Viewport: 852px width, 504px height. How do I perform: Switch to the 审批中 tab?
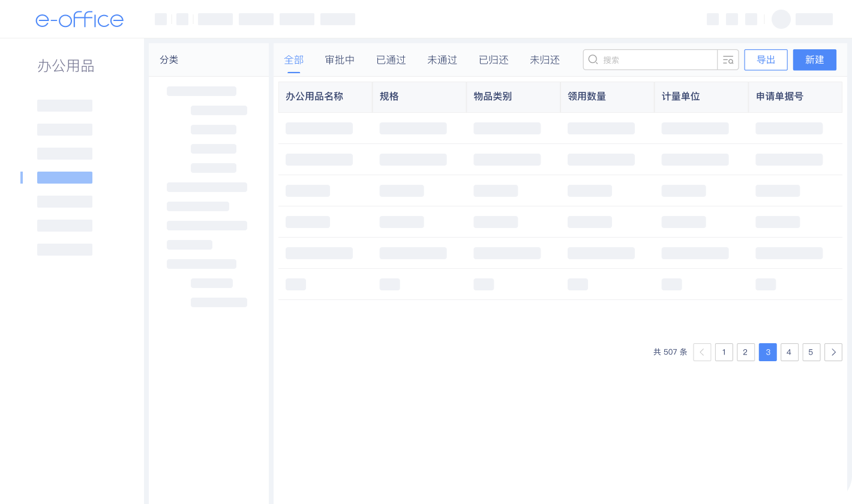[340, 60]
